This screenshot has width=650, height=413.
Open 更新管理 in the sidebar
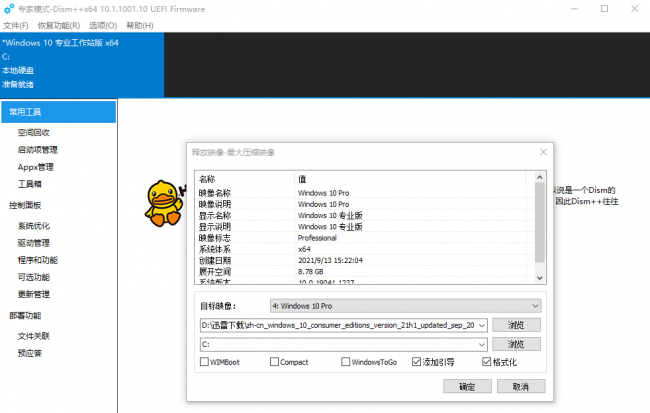34,294
